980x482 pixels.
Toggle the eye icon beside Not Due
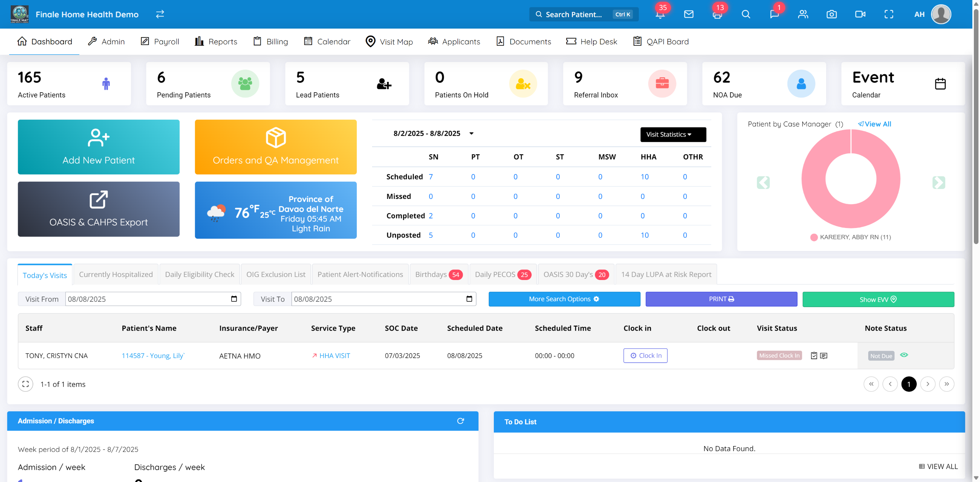904,355
